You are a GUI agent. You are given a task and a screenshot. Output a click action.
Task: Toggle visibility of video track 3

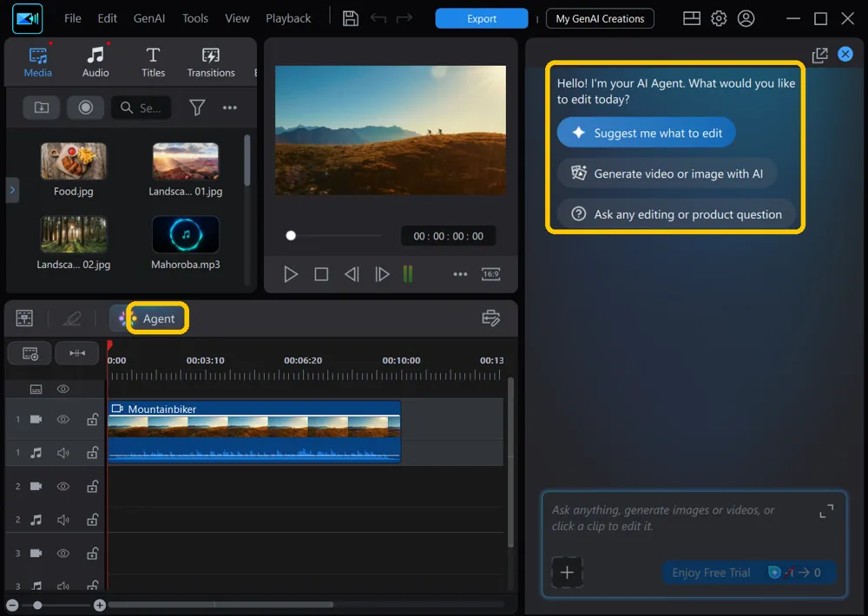[x=63, y=554]
